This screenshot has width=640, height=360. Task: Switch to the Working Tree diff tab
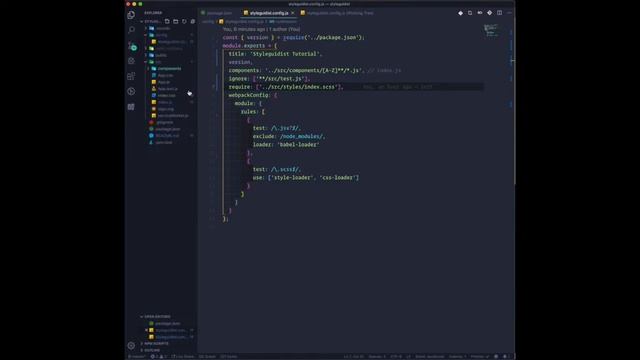coord(337,13)
